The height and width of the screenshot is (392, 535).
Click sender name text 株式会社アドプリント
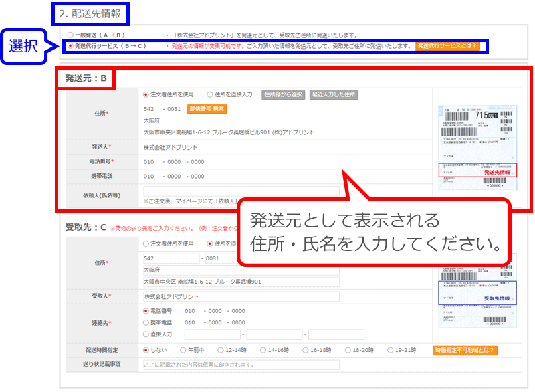click(171, 147)
